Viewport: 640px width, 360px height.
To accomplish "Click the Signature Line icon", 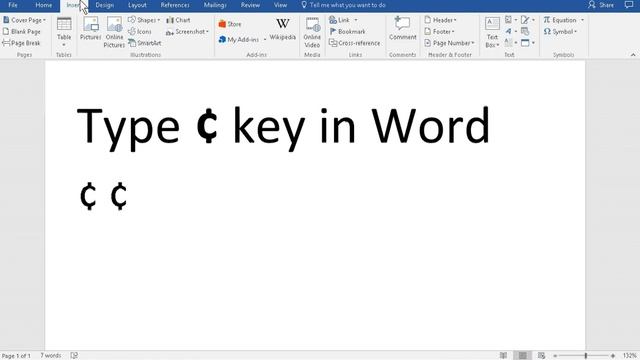I will pyautogui.click(x=525, y=20).
